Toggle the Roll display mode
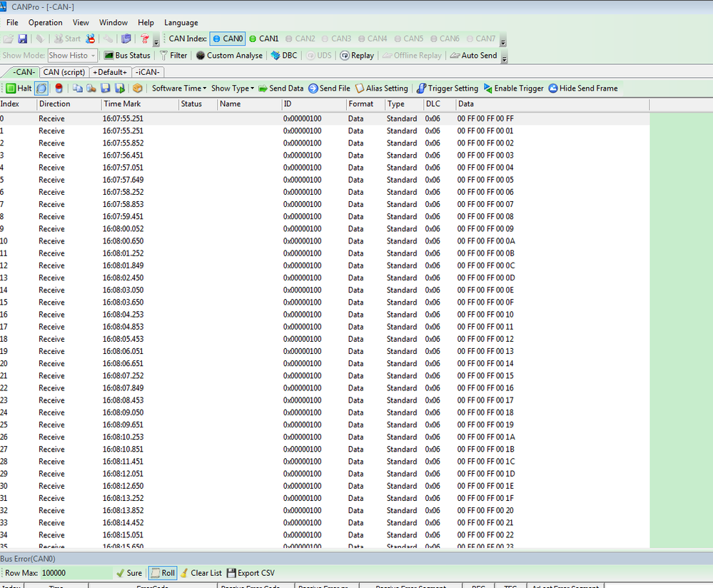Image resolution: width=713 pixels, height=588 pixels. pos(162,572)
